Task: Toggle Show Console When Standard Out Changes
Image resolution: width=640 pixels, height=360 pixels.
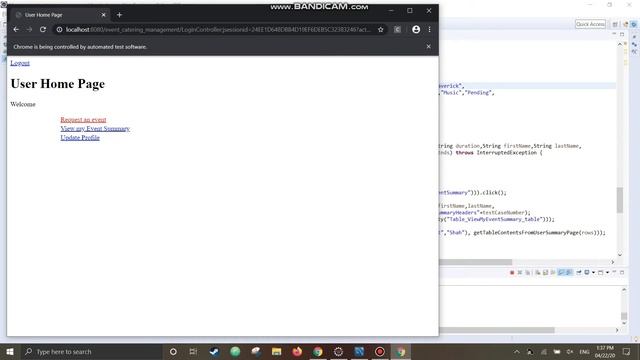Action: pos(561,273)
